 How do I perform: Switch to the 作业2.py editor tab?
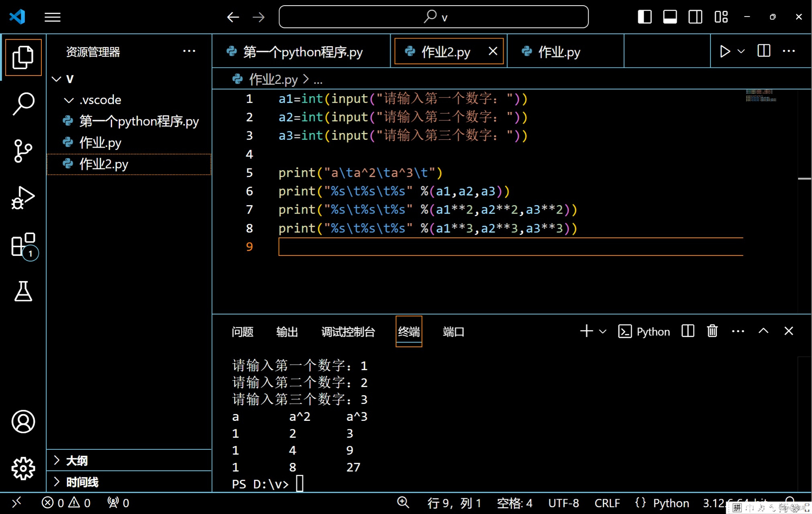[x=449, y=51]
